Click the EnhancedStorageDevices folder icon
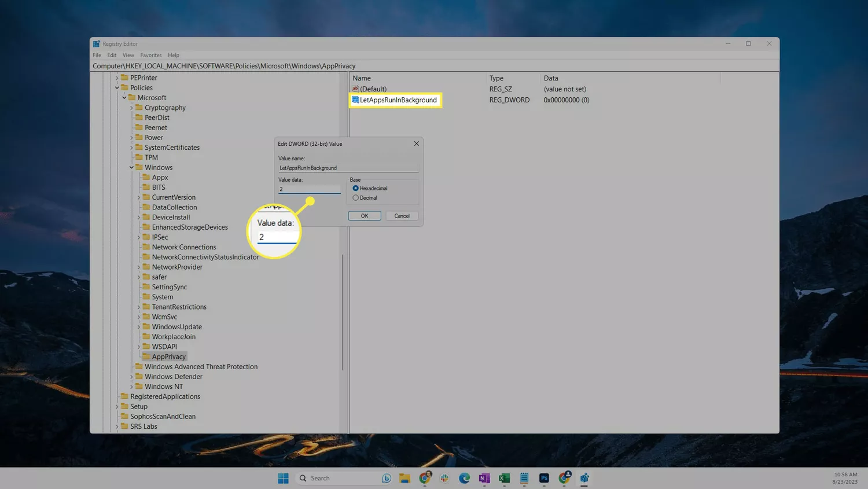This screenshot has width=868, height=489. [146, 227]
